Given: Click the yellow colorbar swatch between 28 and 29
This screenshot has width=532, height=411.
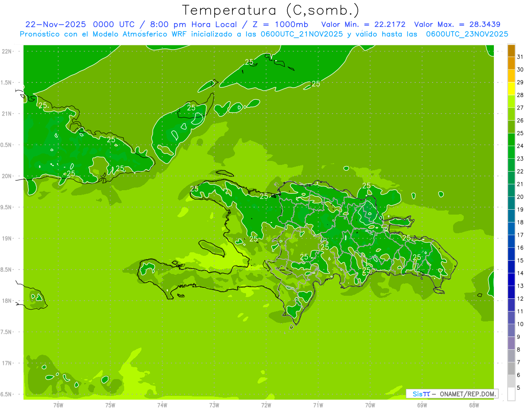Looking at the screenshot, I should click(511, 89).
